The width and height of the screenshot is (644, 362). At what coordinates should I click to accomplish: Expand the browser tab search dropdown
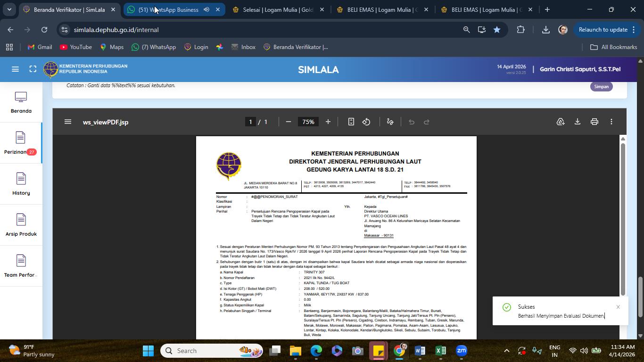tap(9, 9)
